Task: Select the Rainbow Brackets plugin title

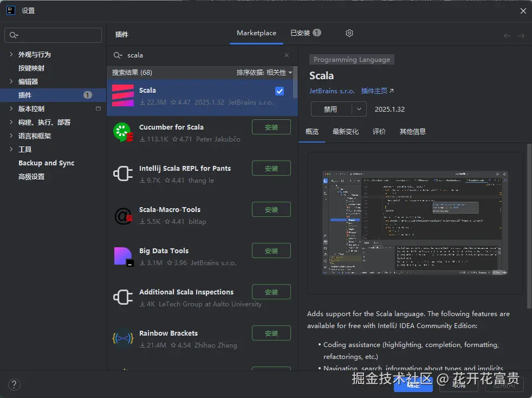Action: 168,333
